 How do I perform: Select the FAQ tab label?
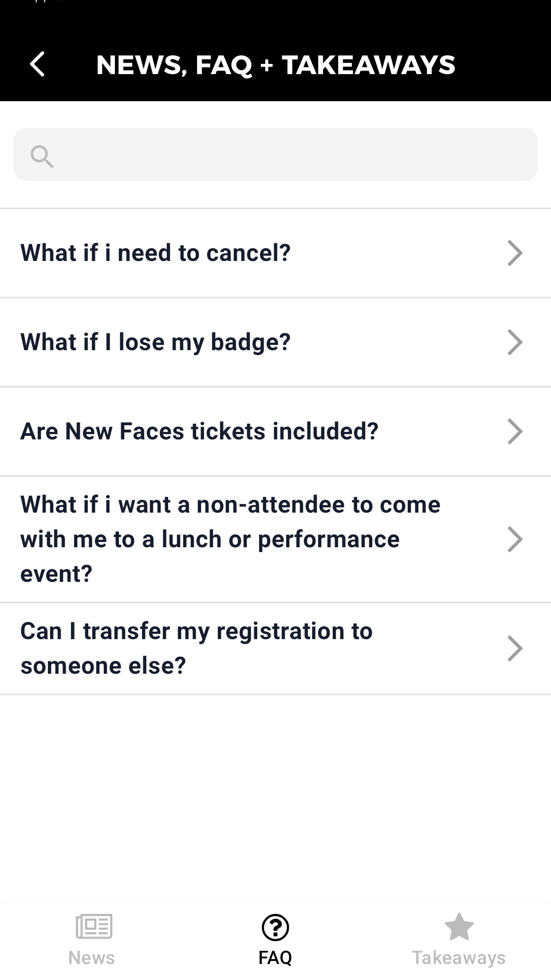tap(275, 958)
